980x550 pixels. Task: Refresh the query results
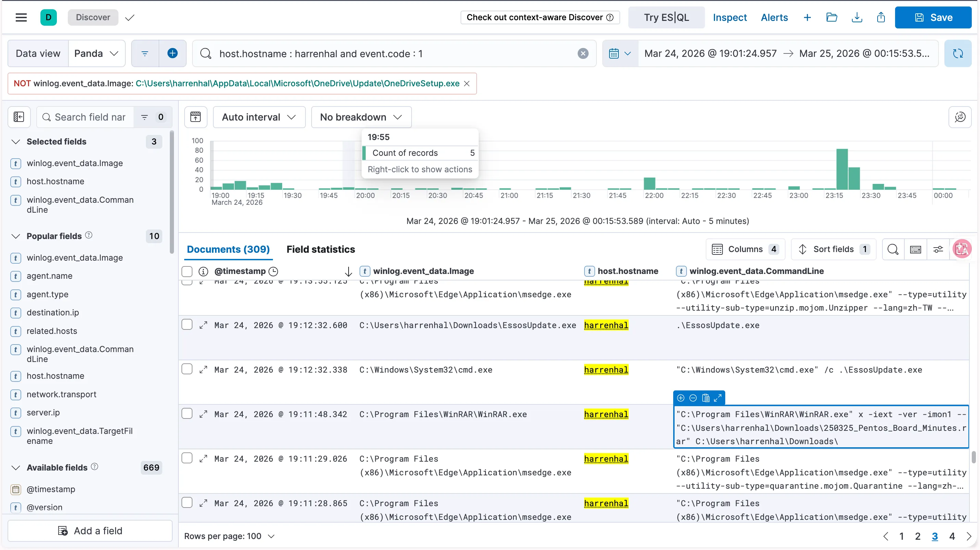pyautogui.click(x=957, y=54)
